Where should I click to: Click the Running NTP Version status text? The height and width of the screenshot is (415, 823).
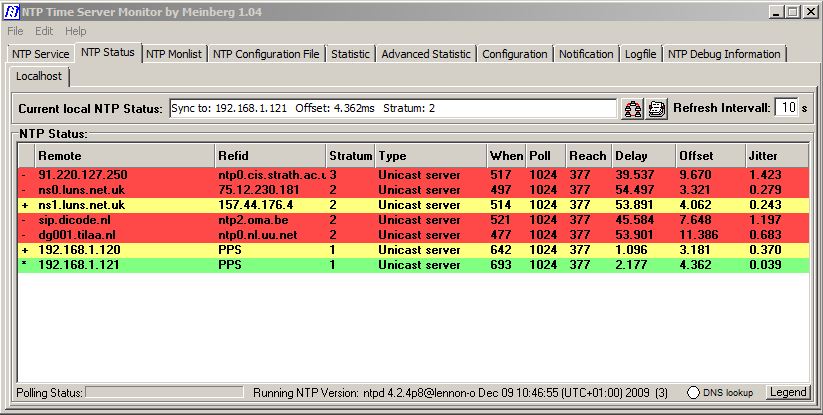point(460,392)
